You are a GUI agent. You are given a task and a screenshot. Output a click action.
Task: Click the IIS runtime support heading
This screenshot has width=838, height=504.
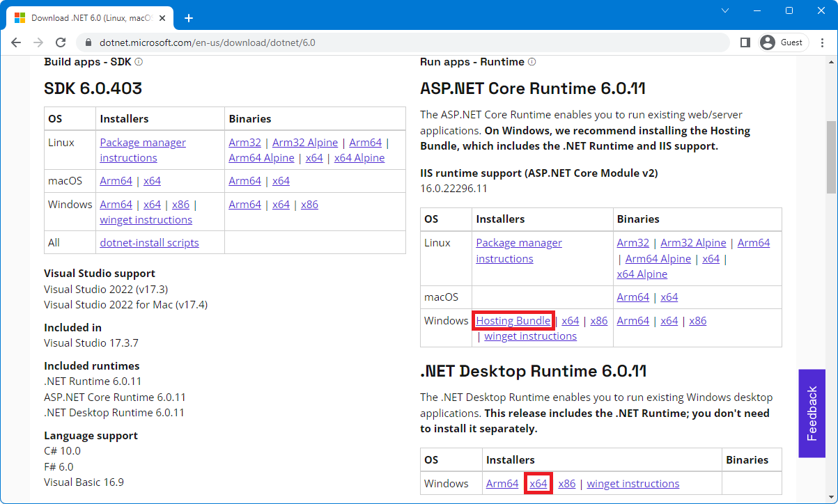tap(538, 173)
